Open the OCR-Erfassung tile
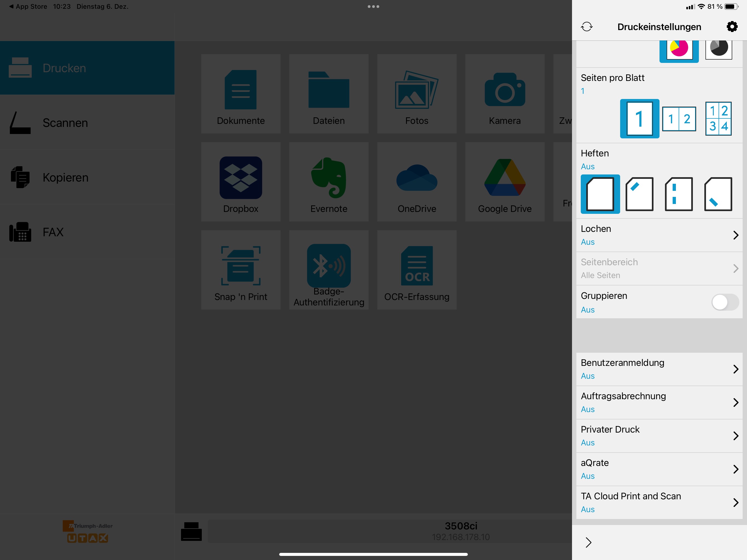Image resolution: width=747 pixels, height=560 pixels. pos(417,270)
